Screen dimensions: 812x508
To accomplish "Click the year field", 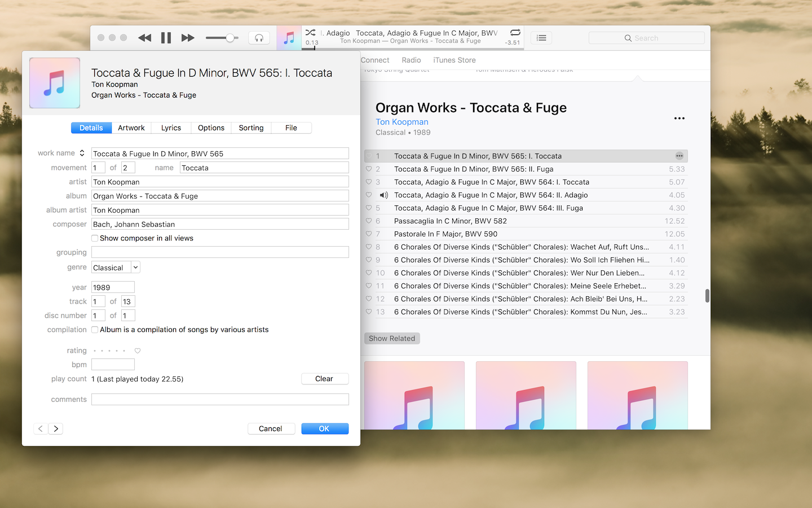I will [113, 287].
